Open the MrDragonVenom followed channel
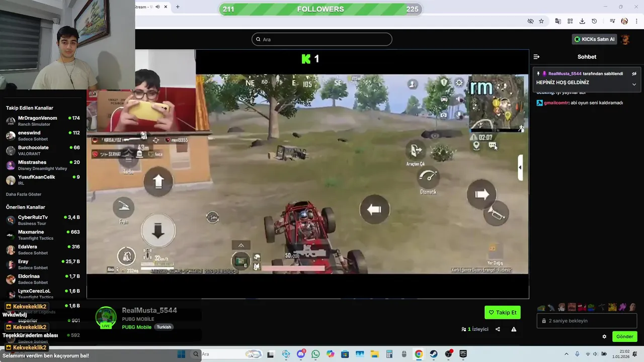The width and height of the screenshot is (644, 362). 43,121
